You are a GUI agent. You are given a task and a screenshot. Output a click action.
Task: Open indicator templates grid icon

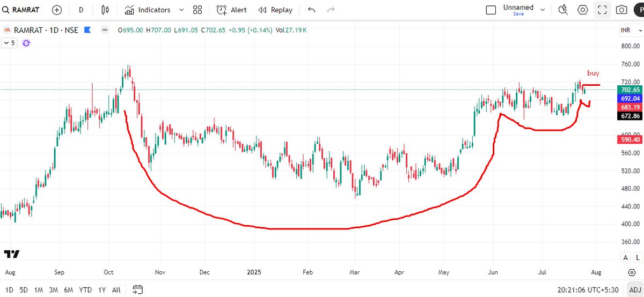(197, 10)
